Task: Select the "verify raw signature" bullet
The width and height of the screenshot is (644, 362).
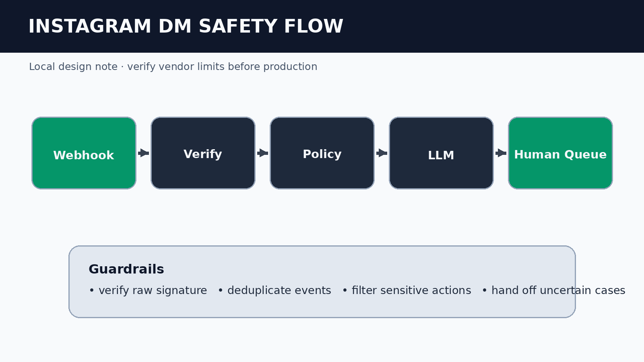Action: click(148, 290)
